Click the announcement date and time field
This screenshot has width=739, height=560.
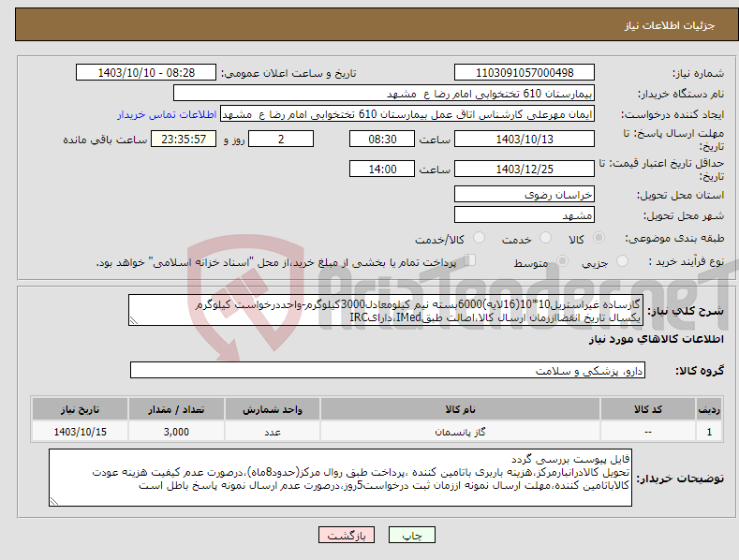(x=146, y=73)
